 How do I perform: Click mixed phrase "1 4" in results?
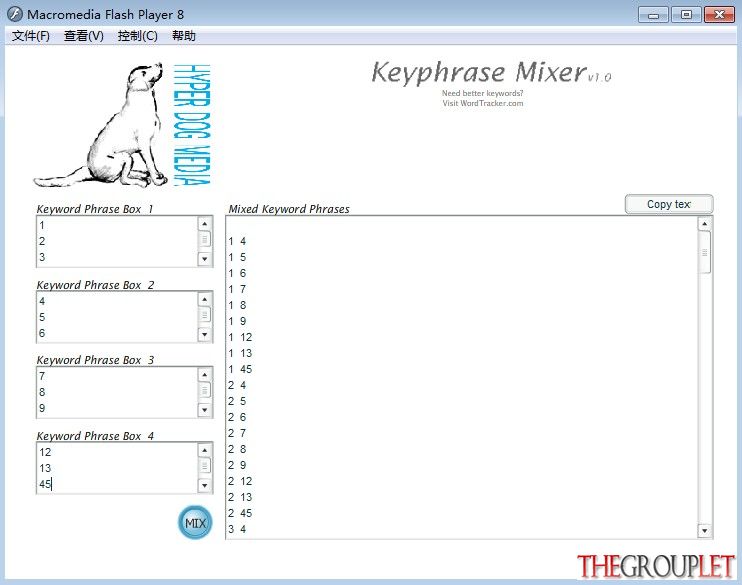[237, 241]
